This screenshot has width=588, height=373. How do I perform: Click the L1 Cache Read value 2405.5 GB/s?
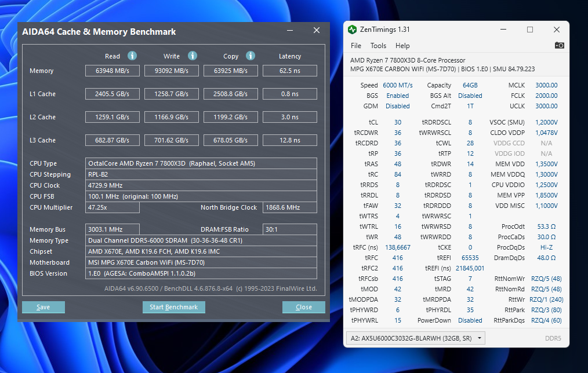112,94
